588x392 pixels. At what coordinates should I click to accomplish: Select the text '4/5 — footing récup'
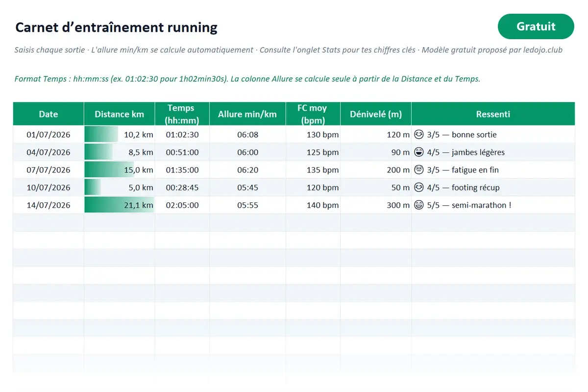coord(463,188)
